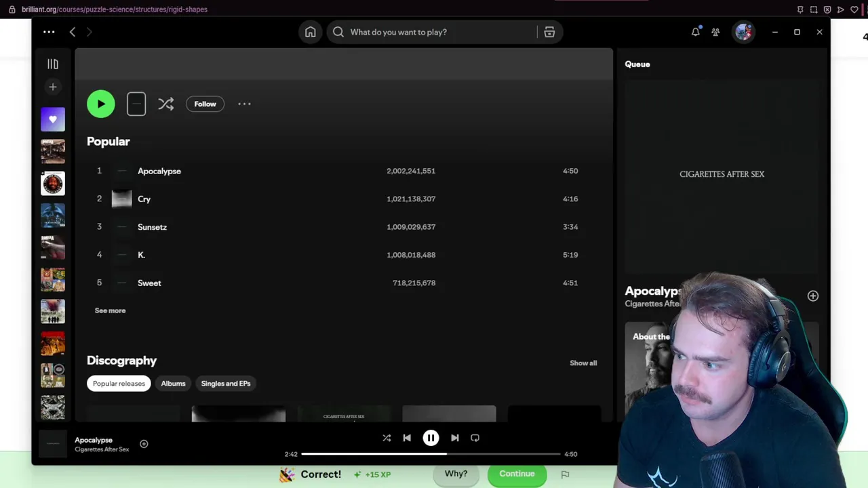Click browser heart bookmark icon
Screen dimensions: 868x488
[854, 9]
